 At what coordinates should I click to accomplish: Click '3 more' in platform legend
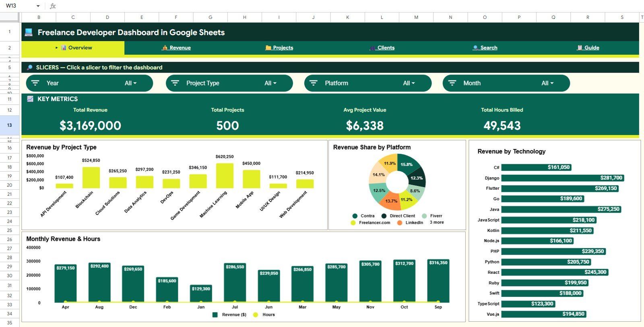click(x=437, y=222)
